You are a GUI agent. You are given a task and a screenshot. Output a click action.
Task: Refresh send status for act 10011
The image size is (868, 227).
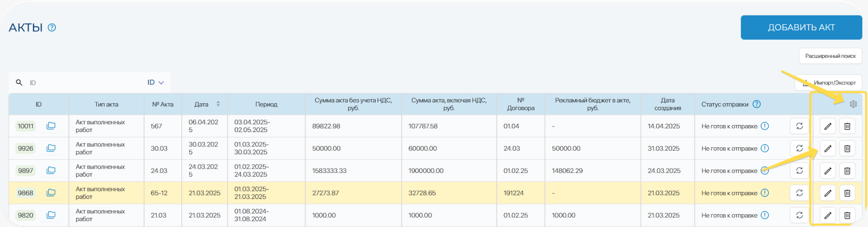pyautogui.click(x=799, y=126)
